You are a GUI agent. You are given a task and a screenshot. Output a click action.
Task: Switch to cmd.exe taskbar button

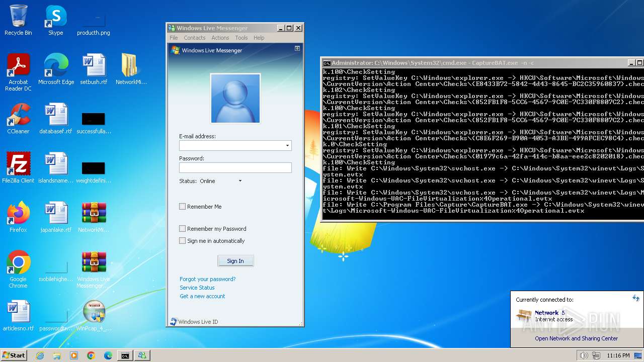tap(125, 355)
